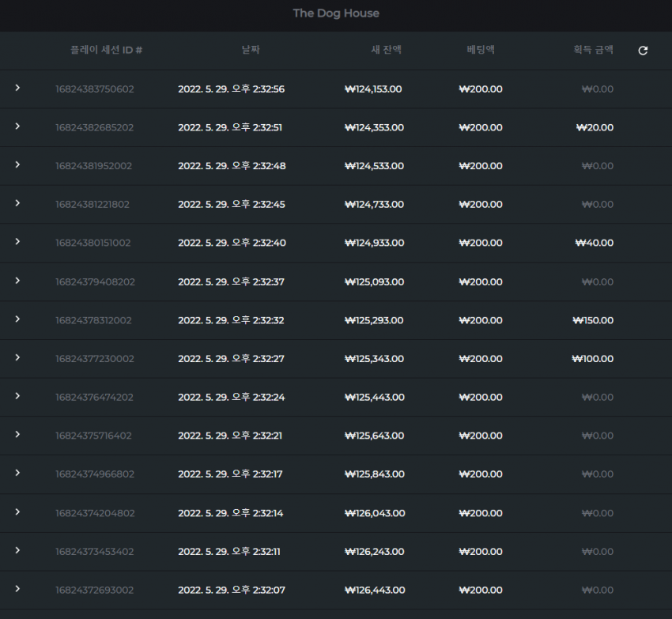This screenshot has width=672, height=619.
Task: Click the date ending in 2:32:48
Action: (232, 166)
